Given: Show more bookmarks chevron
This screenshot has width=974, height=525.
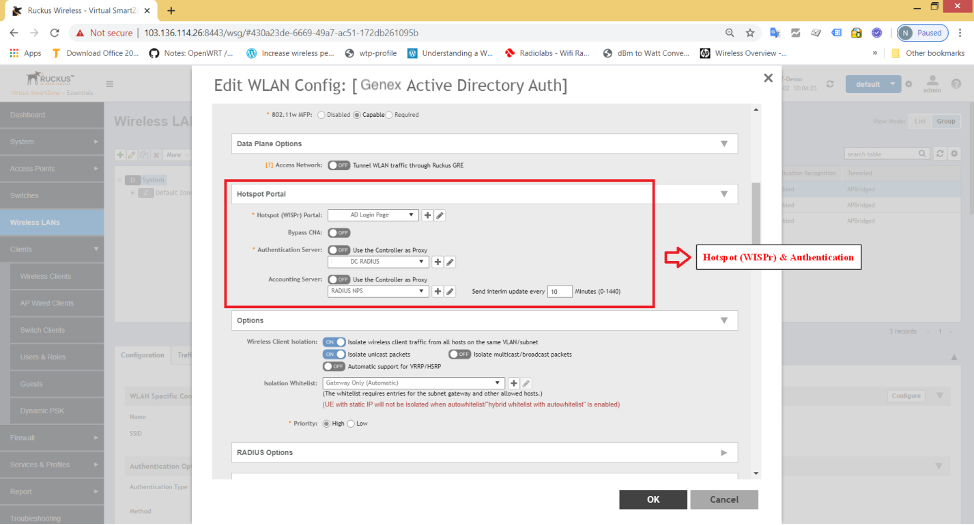Looking at the screenshot, I should click(x=875, y=53).
